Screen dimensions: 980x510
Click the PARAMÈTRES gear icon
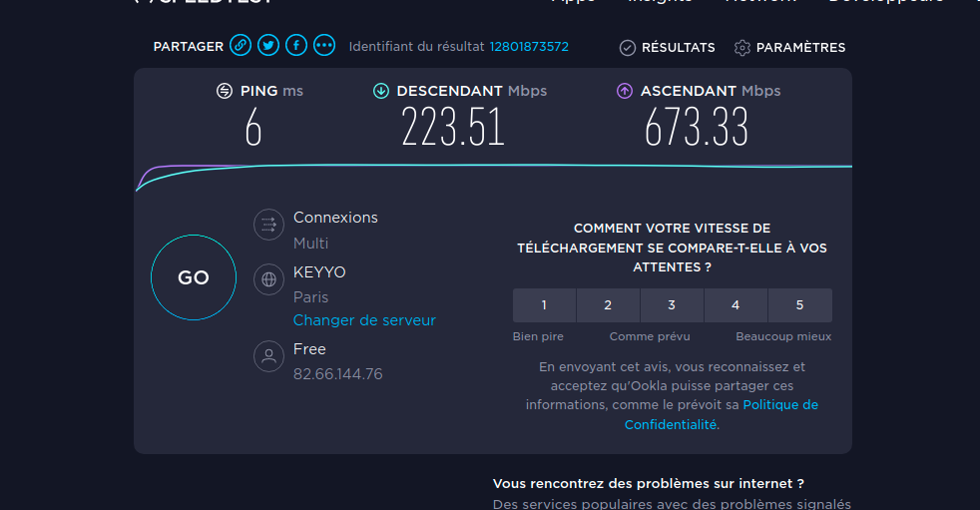(741, 48)
